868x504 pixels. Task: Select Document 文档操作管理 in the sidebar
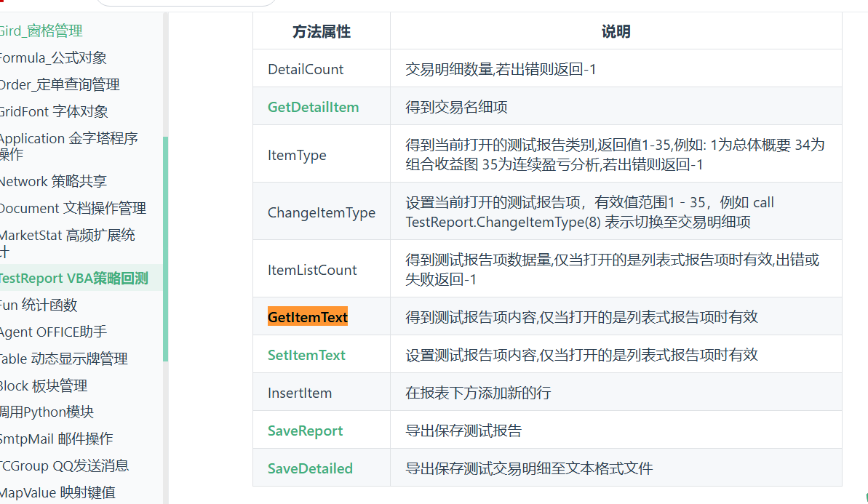tap(73, 208)
